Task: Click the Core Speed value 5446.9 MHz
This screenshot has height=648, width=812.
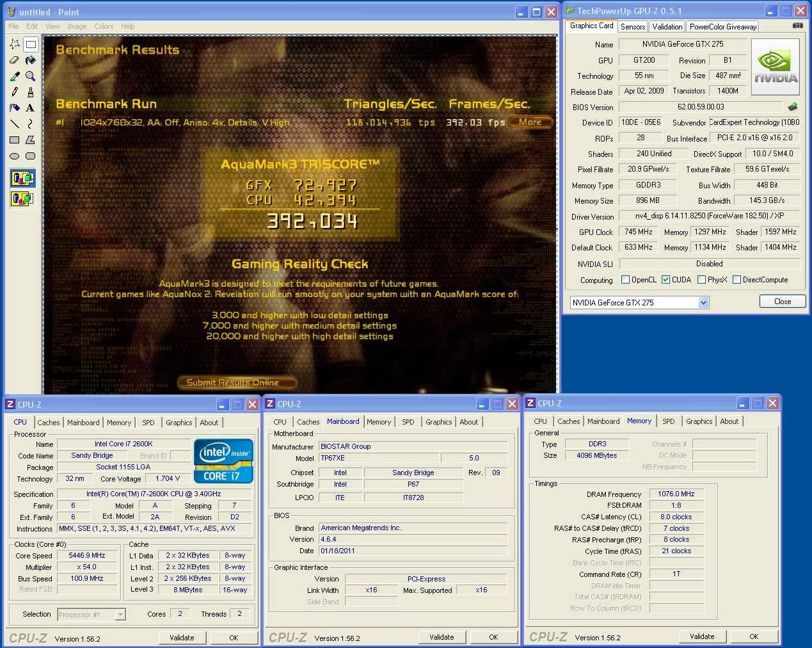Action: coord(87,556)
